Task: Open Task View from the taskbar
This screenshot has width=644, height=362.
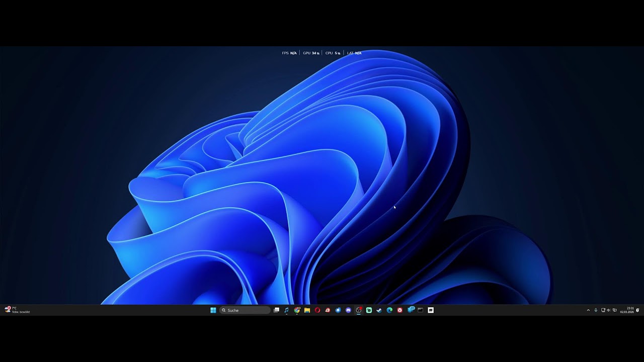Action: [276, 310]
